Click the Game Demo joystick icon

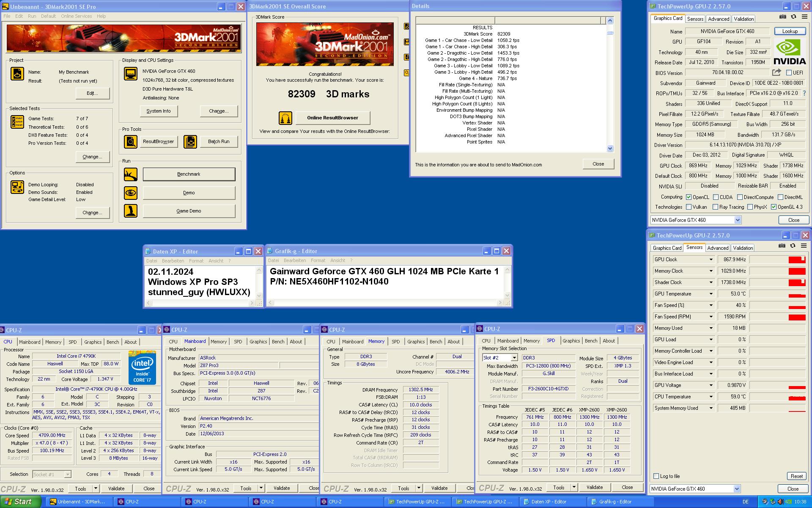point(131,211)
